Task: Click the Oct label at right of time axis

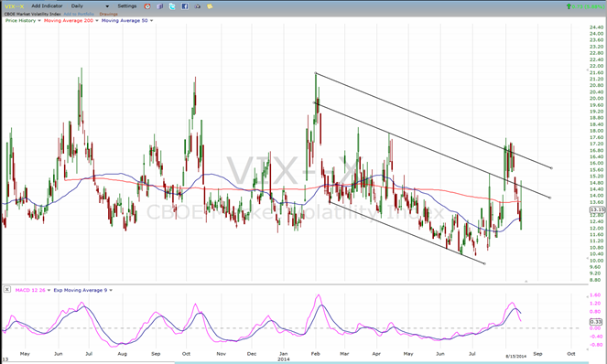Action: tap(571, 354)
